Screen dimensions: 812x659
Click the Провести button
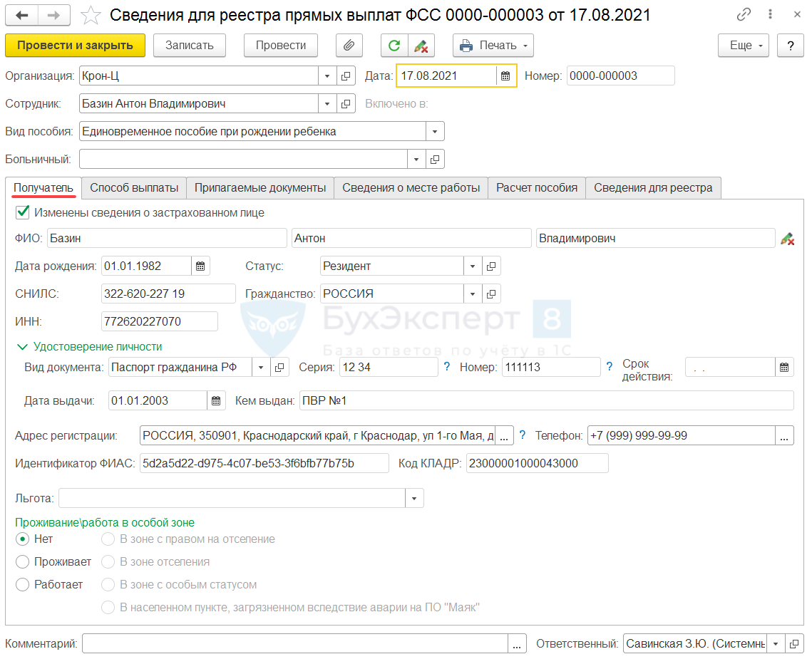point(281,46)
